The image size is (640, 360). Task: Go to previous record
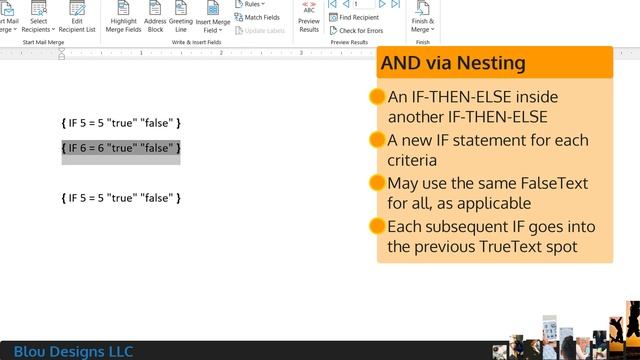(346, 4)
